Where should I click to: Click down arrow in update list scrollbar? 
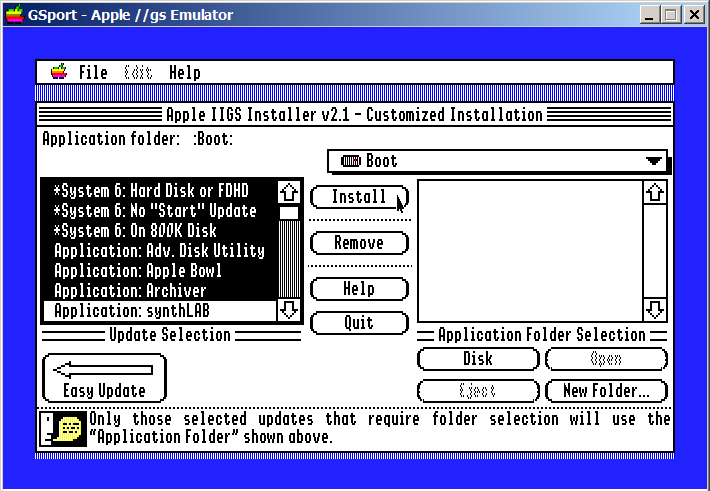(289, 310)
